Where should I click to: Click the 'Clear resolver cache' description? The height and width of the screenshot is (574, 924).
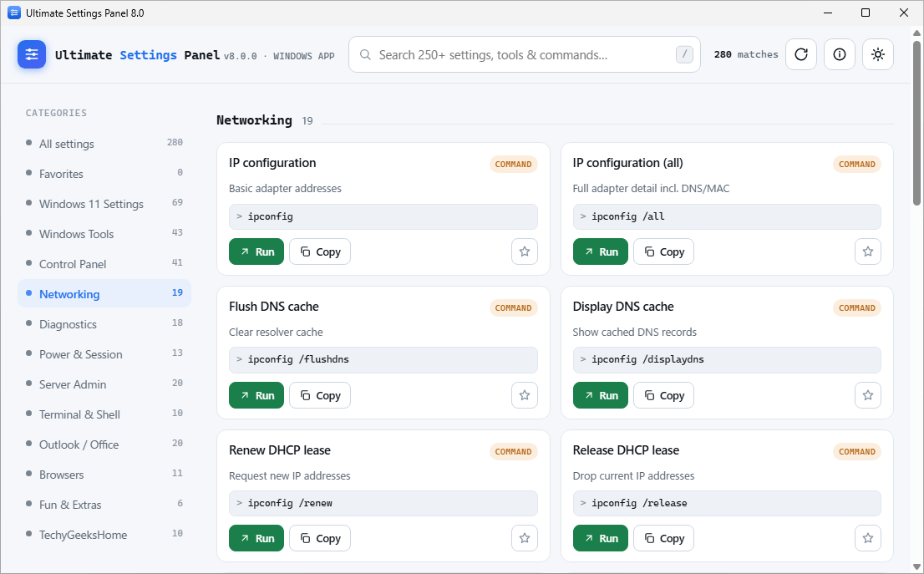(276, 333)
